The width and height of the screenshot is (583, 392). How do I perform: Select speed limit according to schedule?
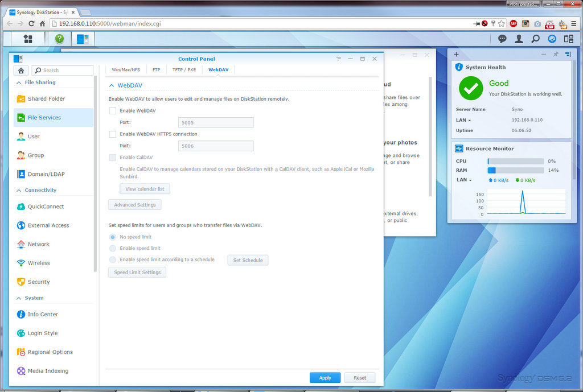[x=113, y=260]
